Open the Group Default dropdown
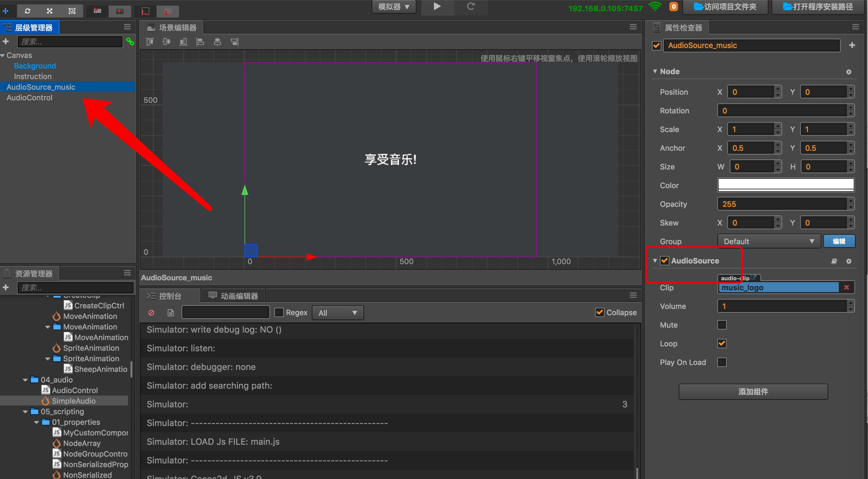Screen dimensions: 868x479 click(768, 241)
